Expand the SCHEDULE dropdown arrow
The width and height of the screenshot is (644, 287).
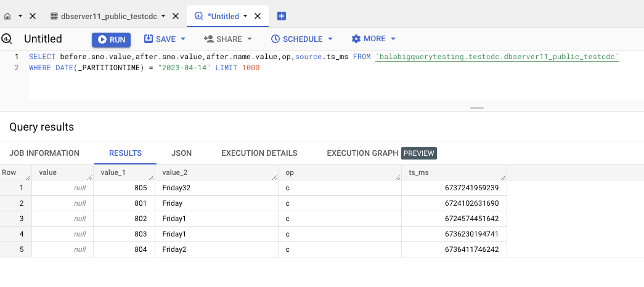330,39
